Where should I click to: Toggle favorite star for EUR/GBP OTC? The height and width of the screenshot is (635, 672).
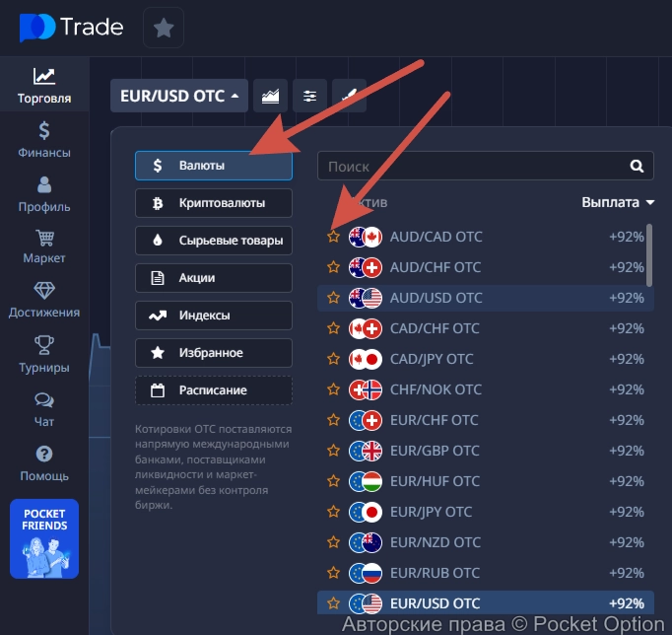pyautogui.click(x=333, y=451)
